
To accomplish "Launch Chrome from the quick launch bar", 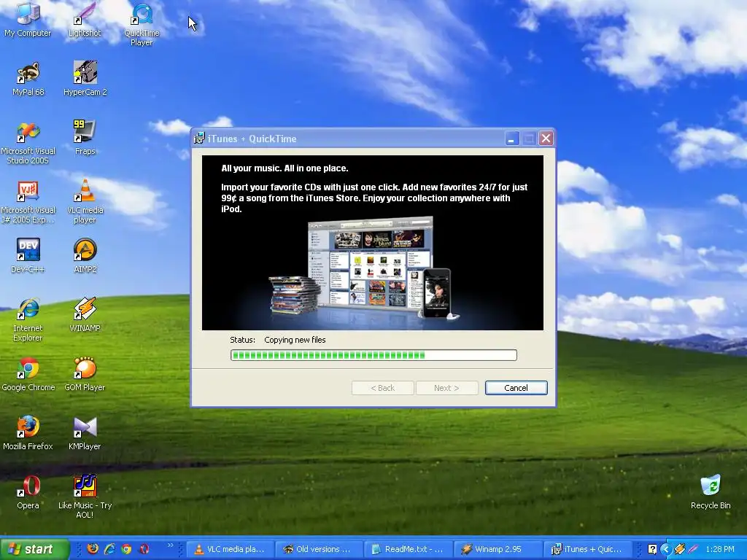I will point(126,549).
